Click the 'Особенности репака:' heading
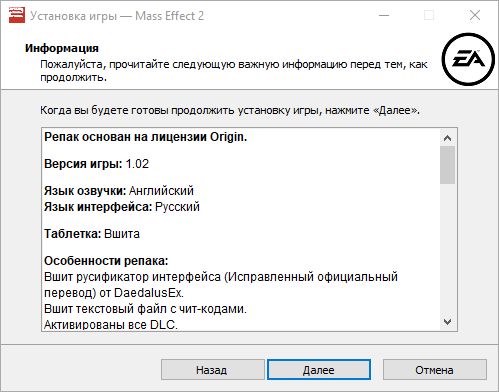This screenshot has width=499, height=392. [x=106, y=261]
